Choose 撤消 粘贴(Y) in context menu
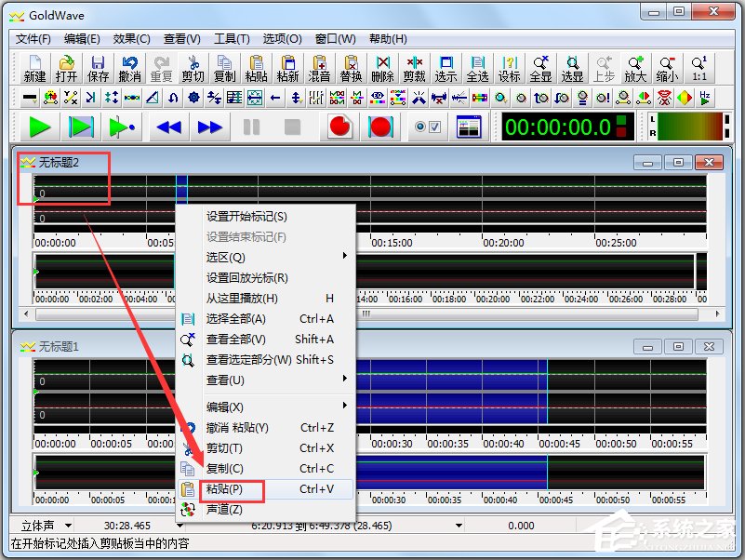This screenshot has height=560, width=745. pos(266,428)
